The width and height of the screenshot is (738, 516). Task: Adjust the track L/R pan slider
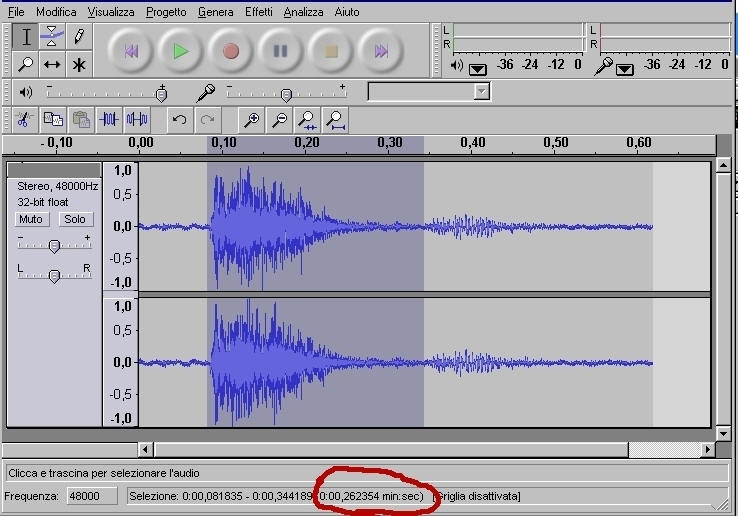54,274
